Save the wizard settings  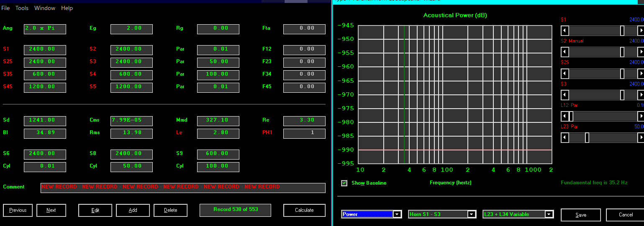tap(581, 215)
